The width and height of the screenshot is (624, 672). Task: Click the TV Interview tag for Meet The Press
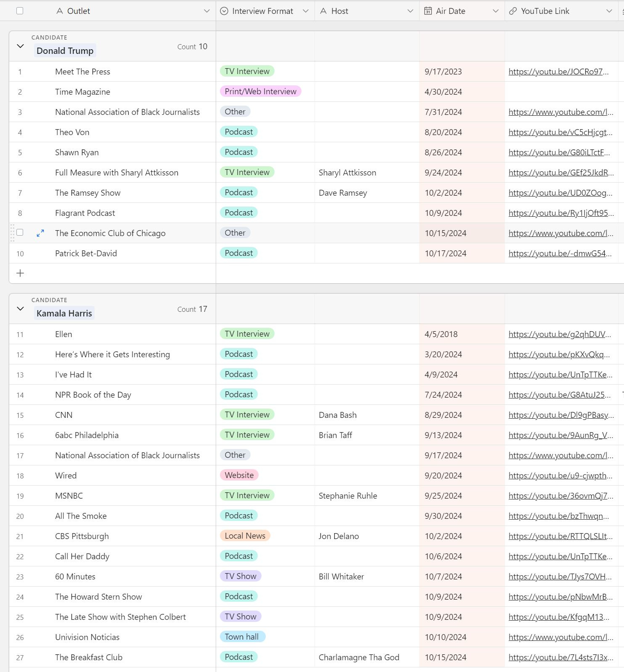pos(247,71)
